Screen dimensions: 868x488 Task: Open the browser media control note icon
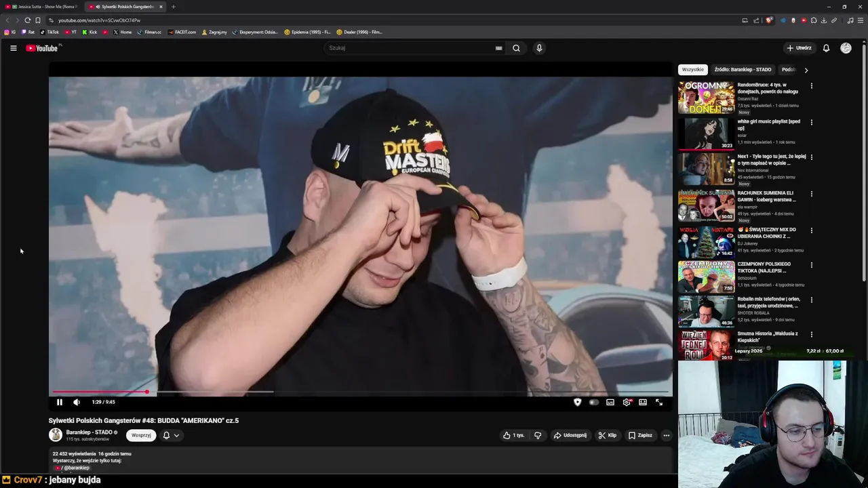click(850, 20)
